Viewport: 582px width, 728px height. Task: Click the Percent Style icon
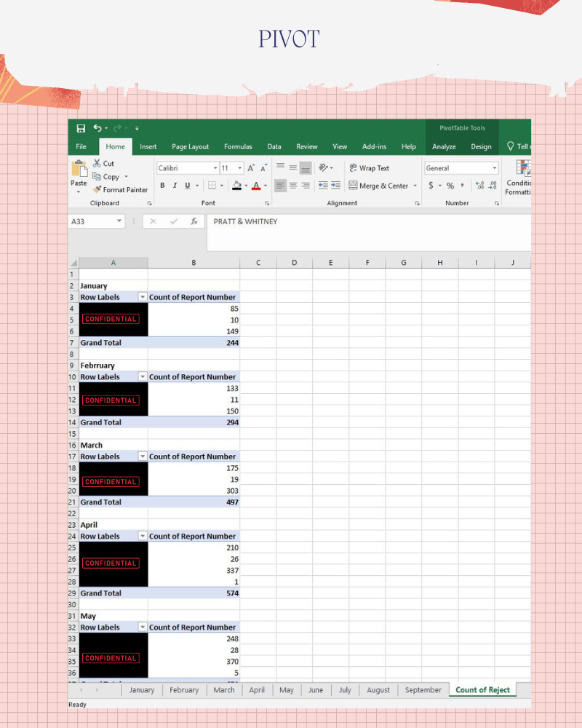pos(450,186)
